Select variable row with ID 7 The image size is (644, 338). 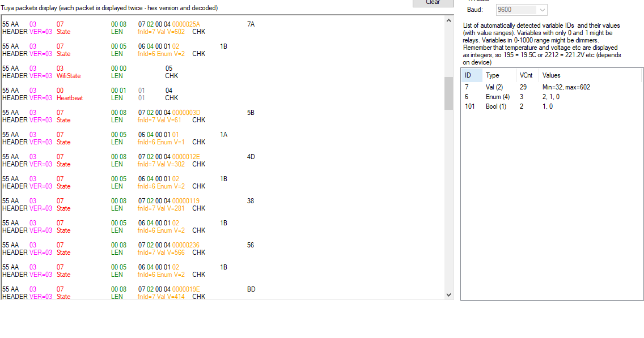pos(551,87)
